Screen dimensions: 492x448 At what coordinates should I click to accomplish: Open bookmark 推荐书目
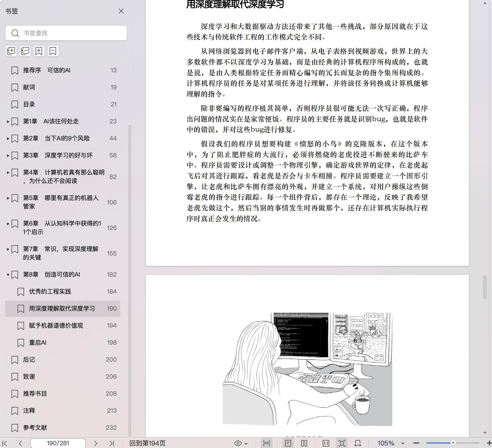pos(63,394)
